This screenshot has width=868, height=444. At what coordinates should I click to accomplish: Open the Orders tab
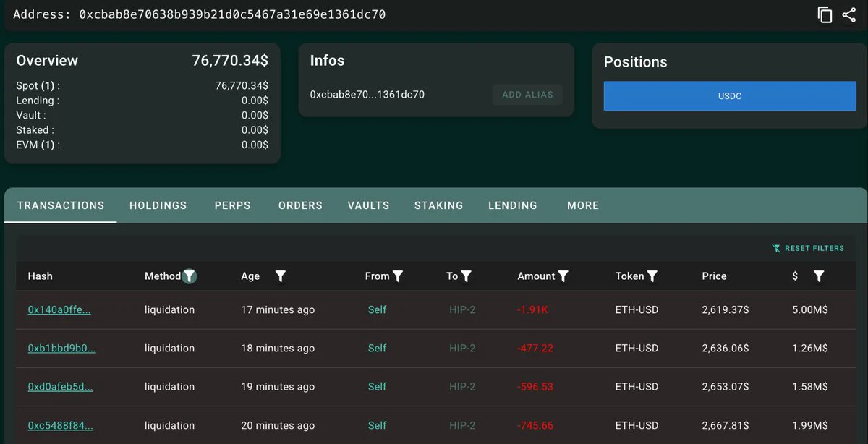click(x=300, y=205)
